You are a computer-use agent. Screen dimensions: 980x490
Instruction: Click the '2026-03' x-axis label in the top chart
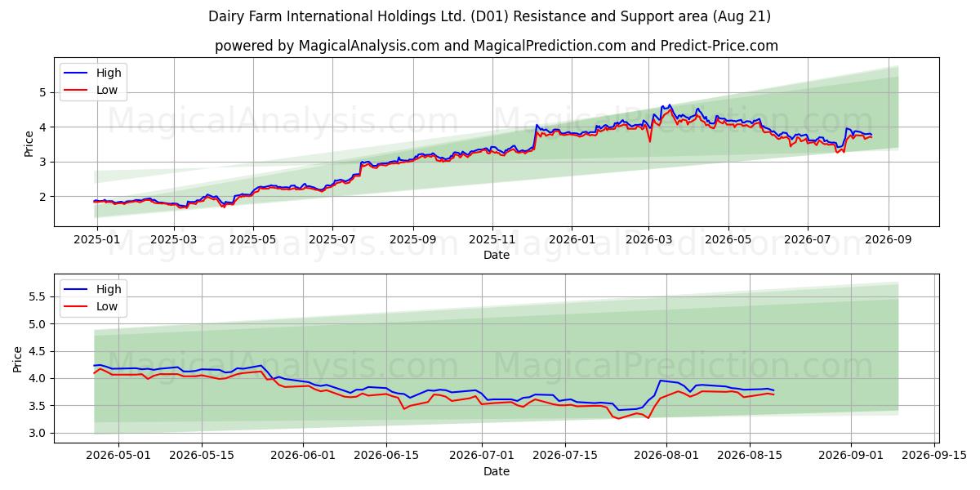648,240
